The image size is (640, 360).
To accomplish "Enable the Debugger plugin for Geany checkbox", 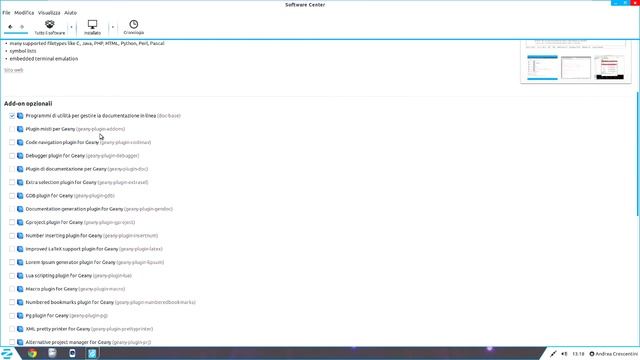I will point(12,156).
